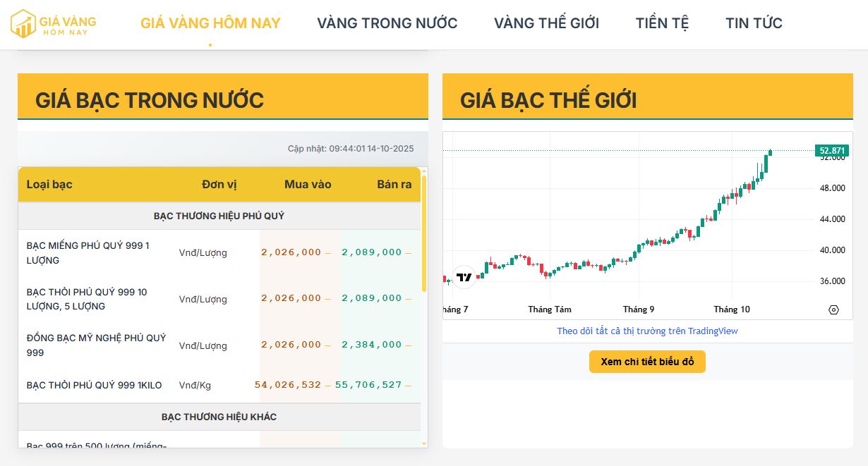Click the silver table's vertical scrollbar thumb
Image resolution: width=868 pixels, height=466 pixels.
pos(424,233)
